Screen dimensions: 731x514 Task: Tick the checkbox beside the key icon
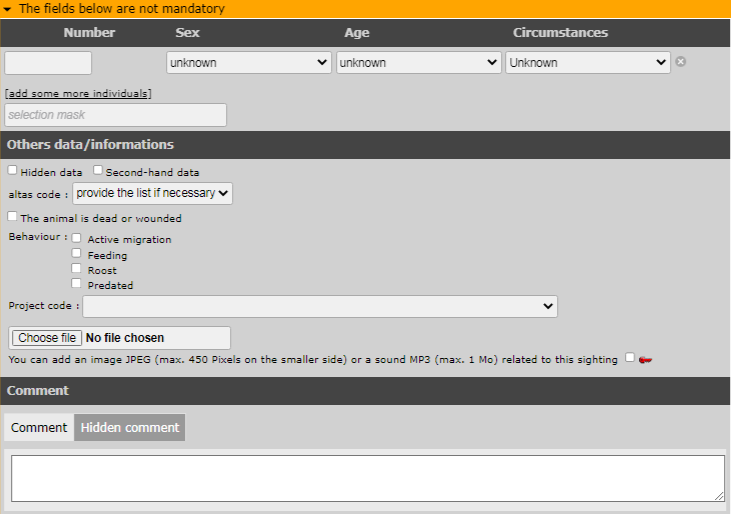629,357
